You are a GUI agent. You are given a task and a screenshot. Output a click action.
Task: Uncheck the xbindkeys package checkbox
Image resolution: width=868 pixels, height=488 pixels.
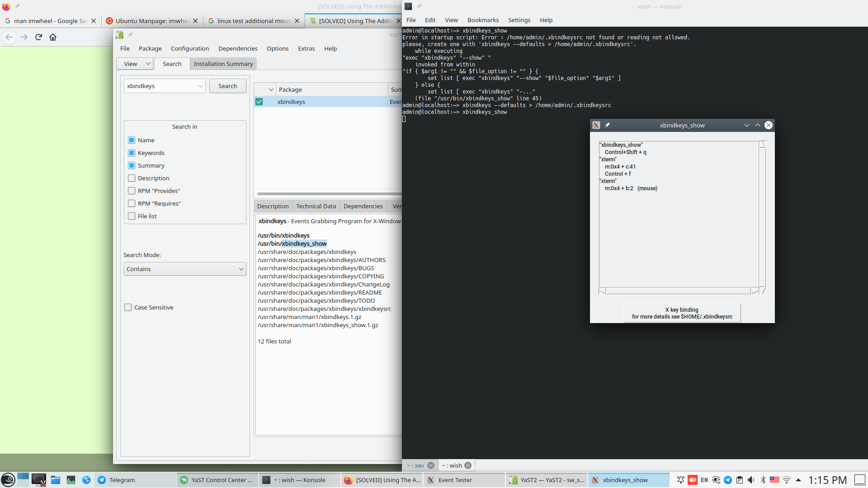259,102
